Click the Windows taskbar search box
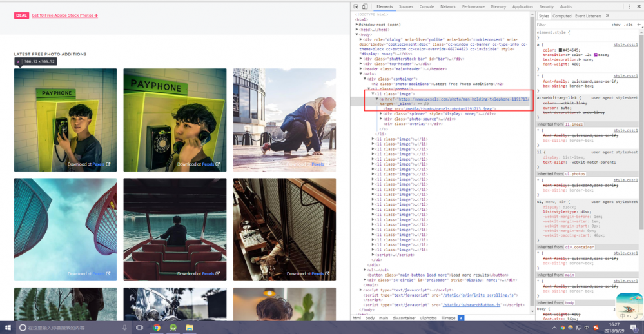 74,328
